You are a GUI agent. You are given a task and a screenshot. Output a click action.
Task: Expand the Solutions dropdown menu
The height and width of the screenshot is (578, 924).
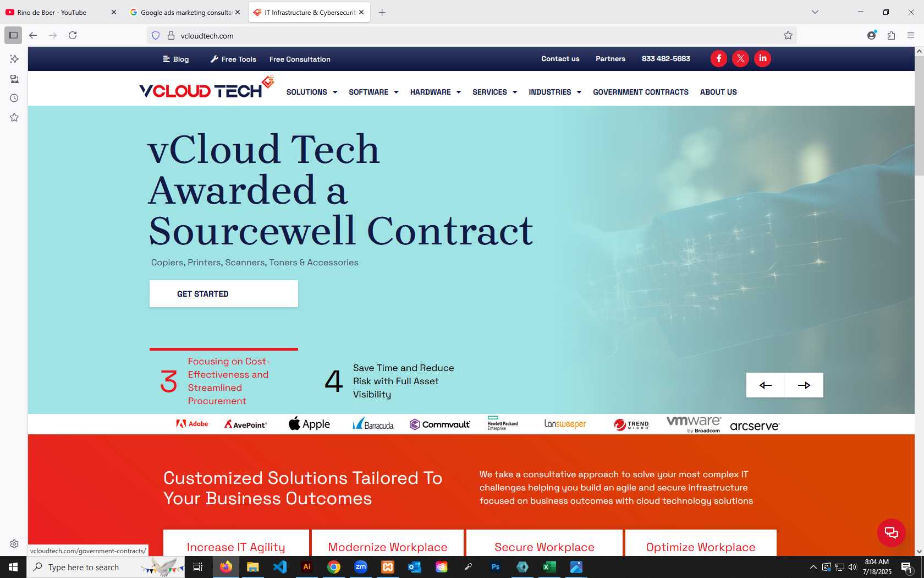tap(312, 92)
